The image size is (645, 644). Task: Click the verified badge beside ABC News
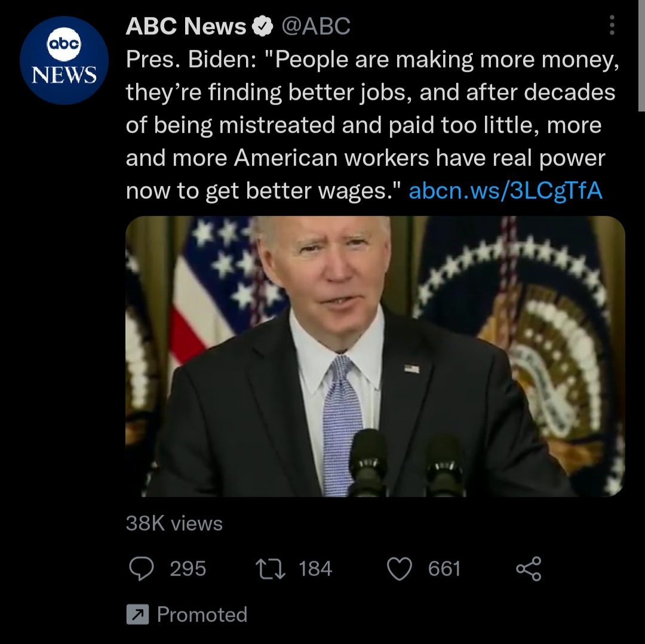tap(261, 26)
